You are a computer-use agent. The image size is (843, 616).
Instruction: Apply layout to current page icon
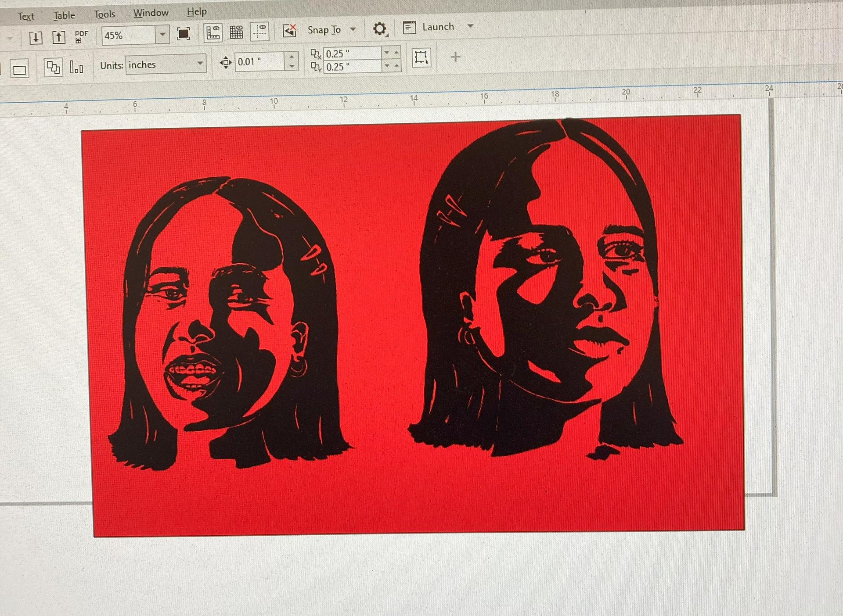click(76, 68)
